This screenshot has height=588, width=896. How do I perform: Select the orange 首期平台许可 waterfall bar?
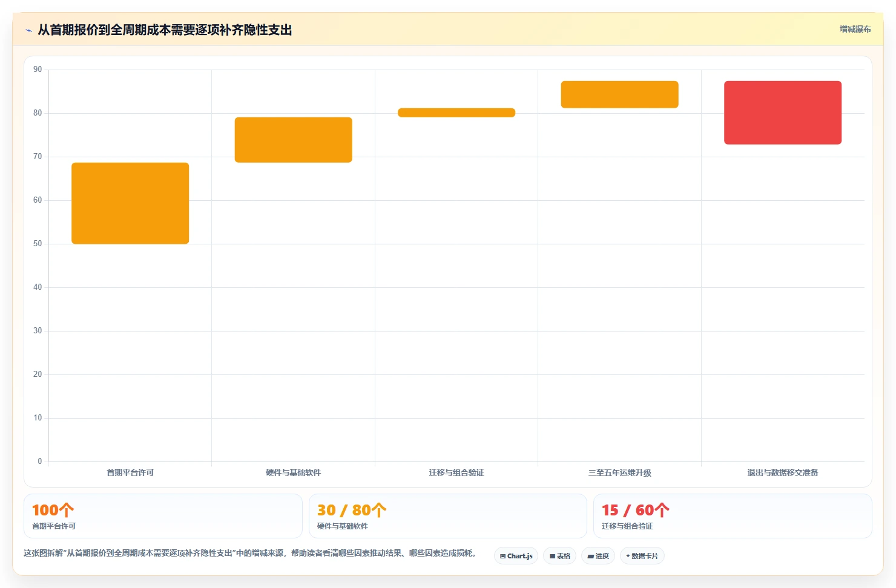(x=130, y=203)
